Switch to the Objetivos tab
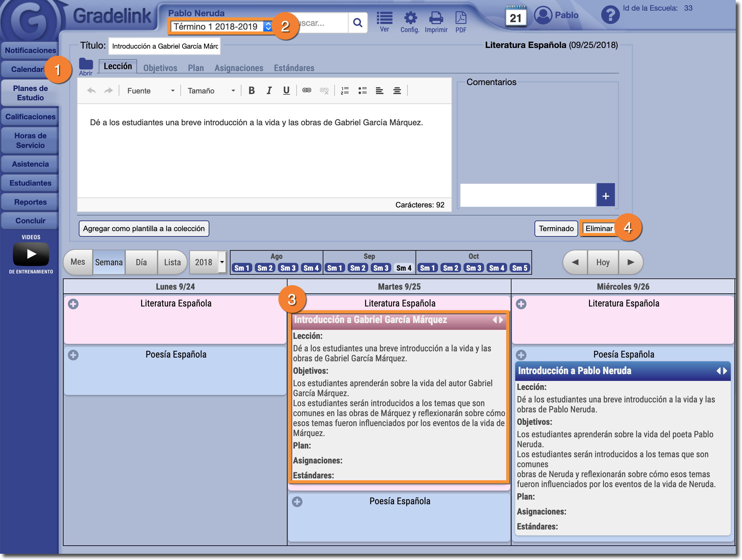Screen dimensions: 742x560 pos(160,68)
